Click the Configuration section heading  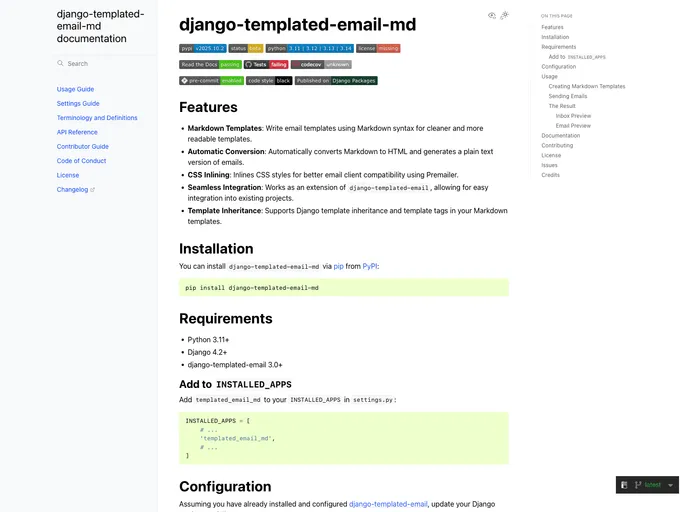[225, 487]
